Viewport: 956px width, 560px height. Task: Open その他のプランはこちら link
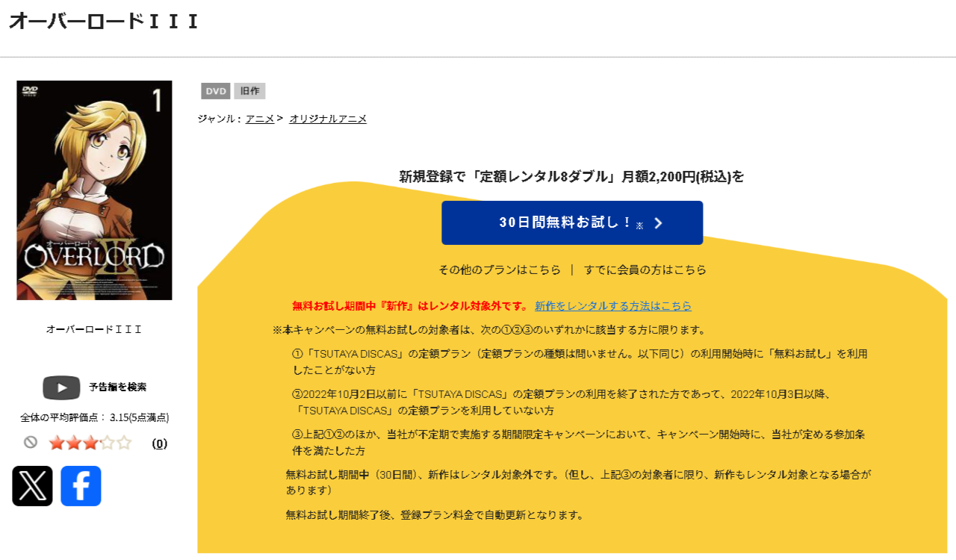point(499,270)
